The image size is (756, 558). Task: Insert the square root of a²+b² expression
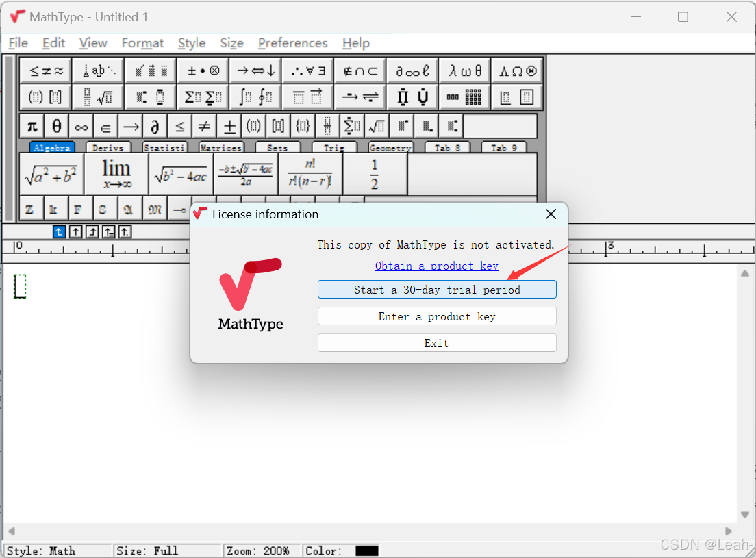[x=51, y=175]
